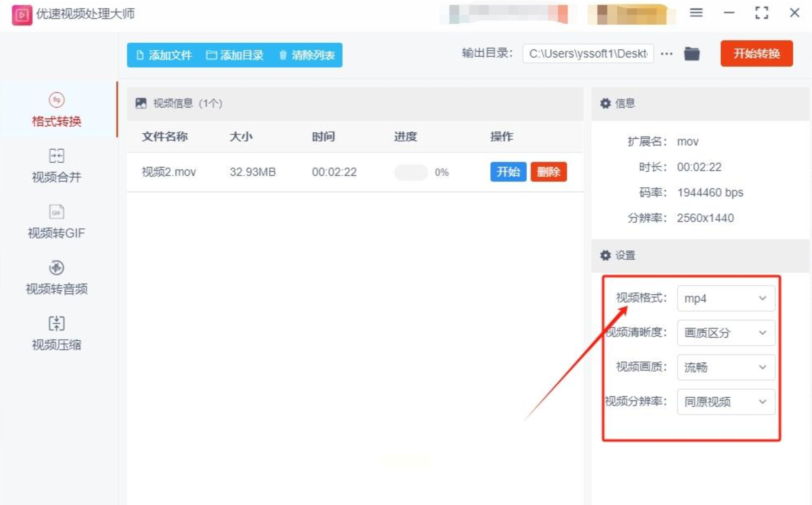Click the app logo in the title bar

(x=21, y=15)
